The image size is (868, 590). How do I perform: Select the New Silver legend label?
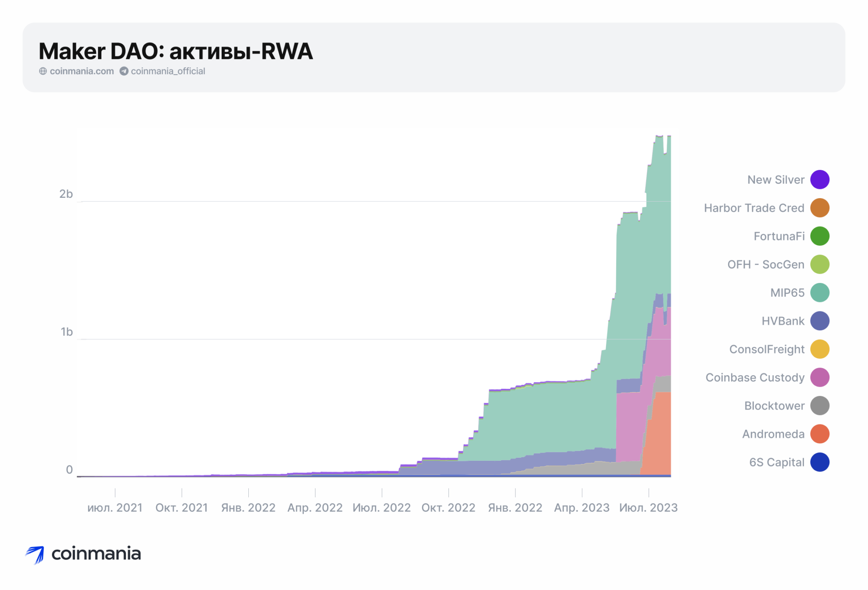pos(776,180)
